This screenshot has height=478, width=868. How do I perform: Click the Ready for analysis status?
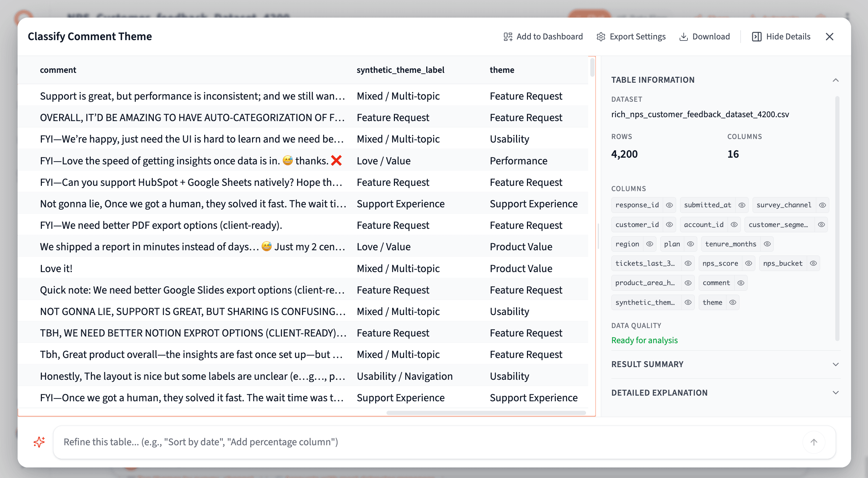click(x=644, y=340)
